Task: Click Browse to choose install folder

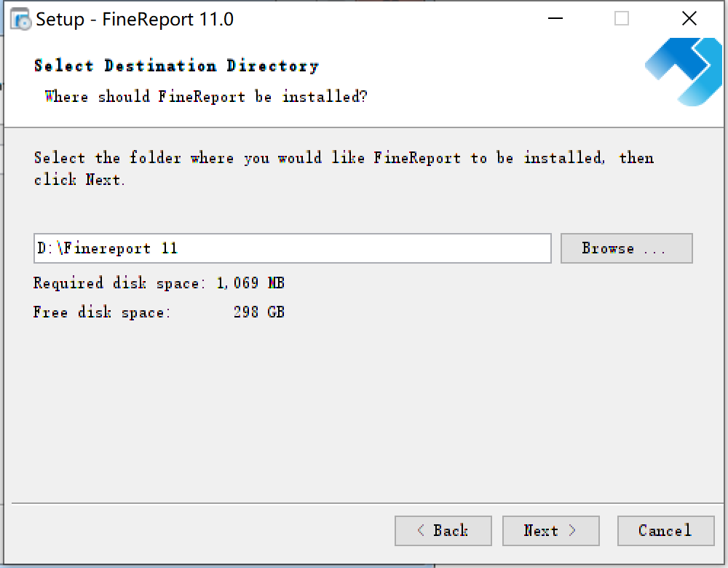Action: (x=626, y=248)
